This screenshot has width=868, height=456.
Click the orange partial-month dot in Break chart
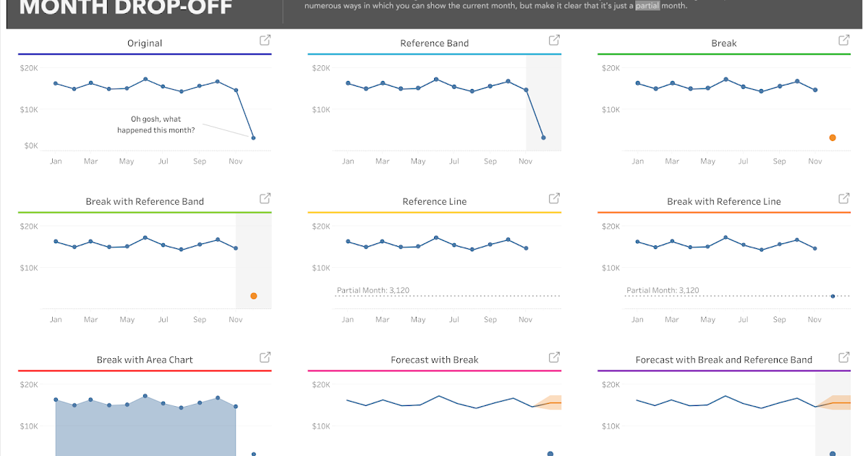click(x=833, y=136)
